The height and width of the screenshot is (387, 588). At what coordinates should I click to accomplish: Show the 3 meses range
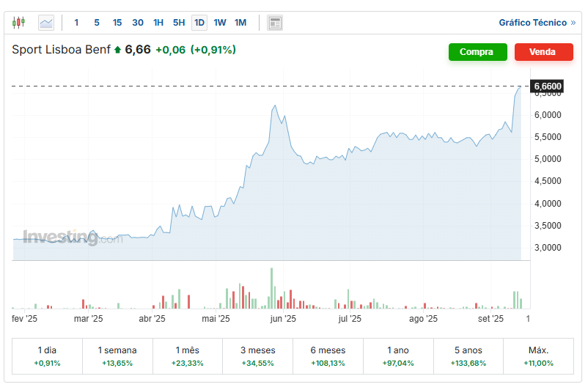point(257,356)
